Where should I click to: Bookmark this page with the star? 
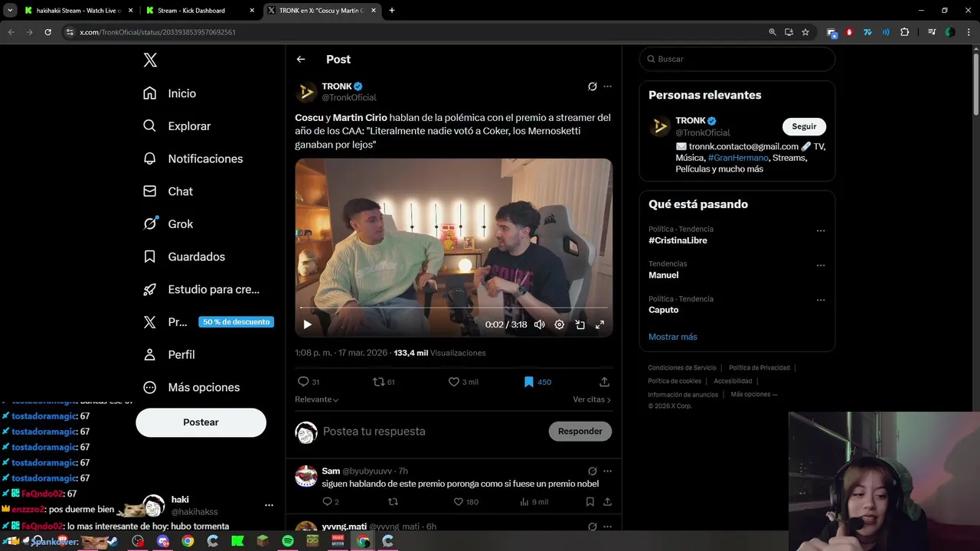coord(805,32)
